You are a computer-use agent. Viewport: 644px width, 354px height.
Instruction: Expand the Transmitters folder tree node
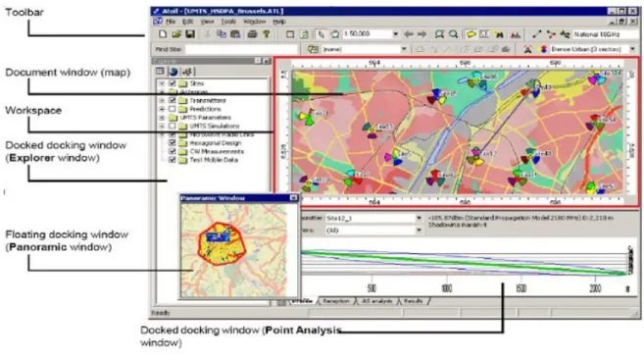click(162, 100)
